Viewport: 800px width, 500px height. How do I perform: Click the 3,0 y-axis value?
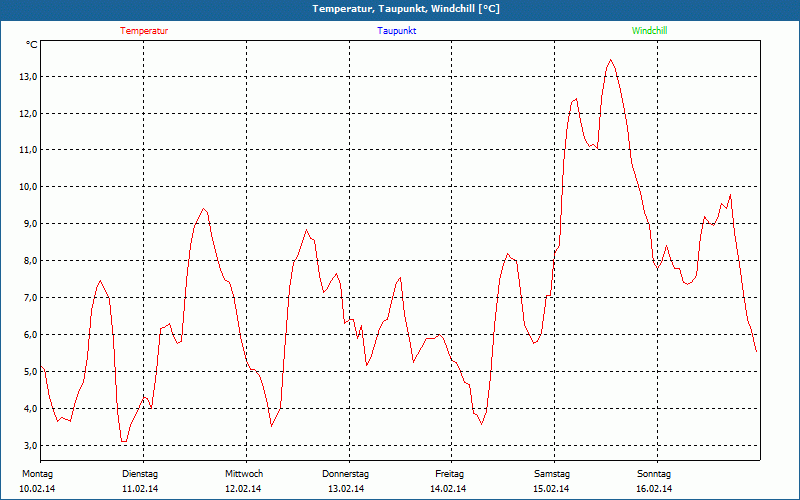click(x=29, y=445)
